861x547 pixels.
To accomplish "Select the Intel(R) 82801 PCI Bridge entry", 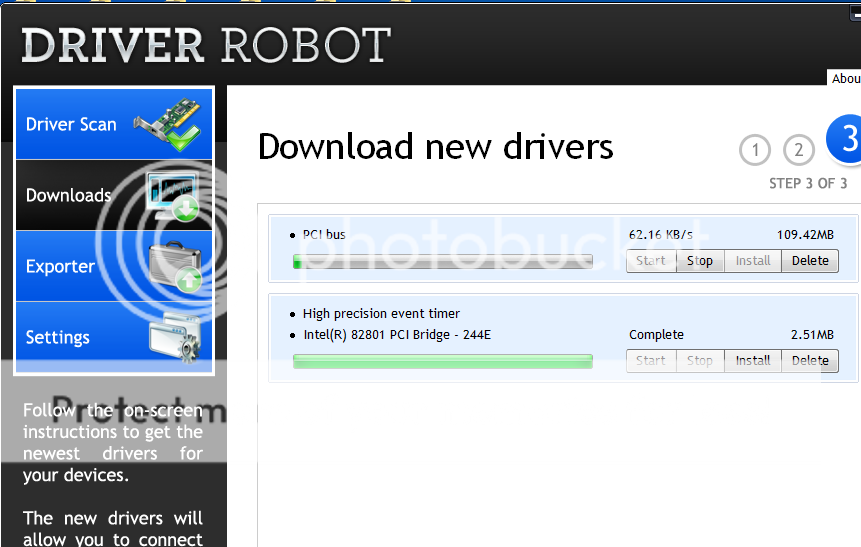I will tap(396, 335).
